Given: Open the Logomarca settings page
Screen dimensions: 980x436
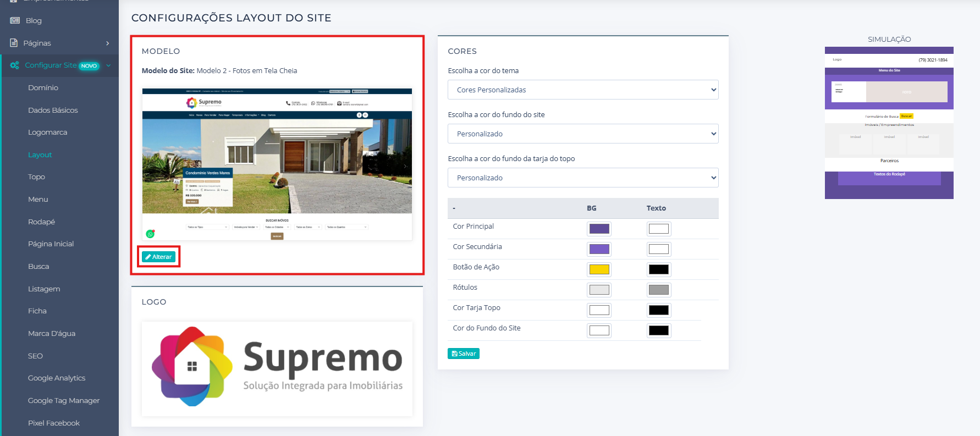Looking at the screenshot, I should (48, 132).
